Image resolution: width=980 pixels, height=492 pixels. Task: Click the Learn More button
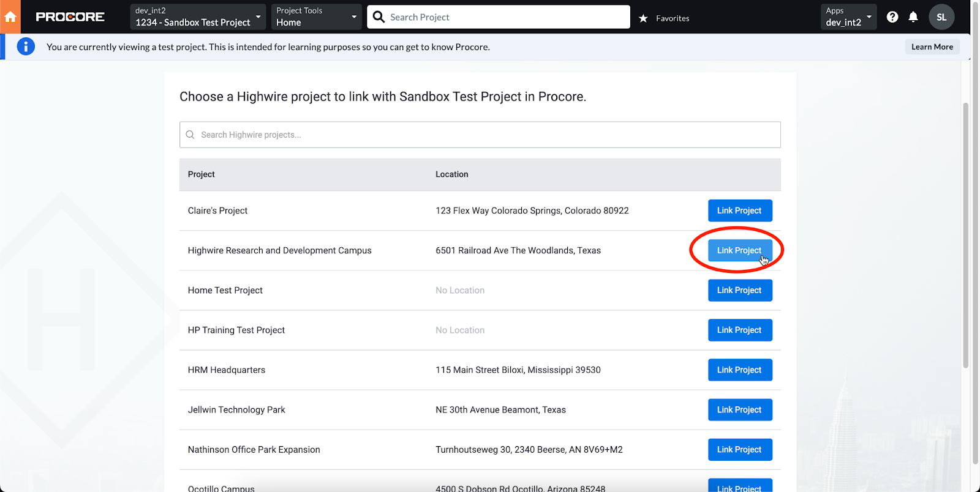[x=932, y=47]
